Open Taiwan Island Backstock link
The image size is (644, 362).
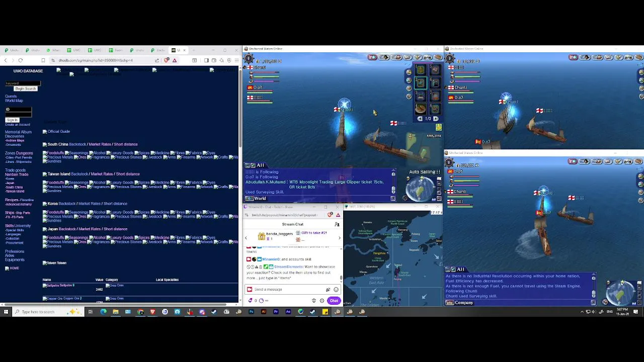(x=79, y=174)
